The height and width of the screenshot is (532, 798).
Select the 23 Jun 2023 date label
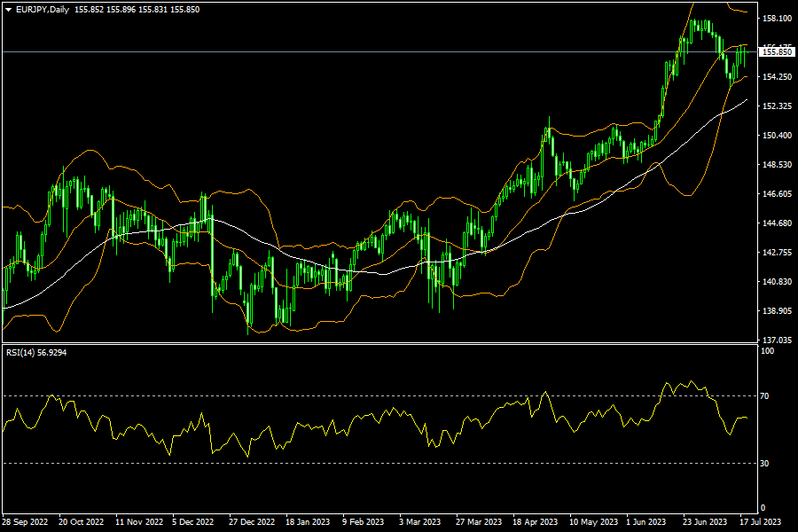[705, 522]
